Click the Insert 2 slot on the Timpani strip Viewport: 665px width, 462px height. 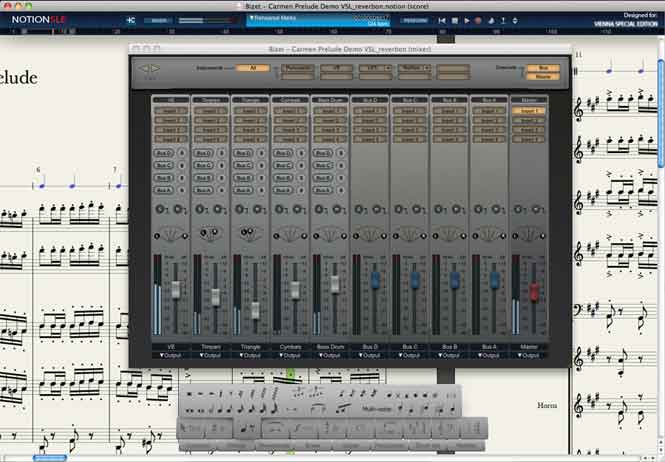[211, 120]
